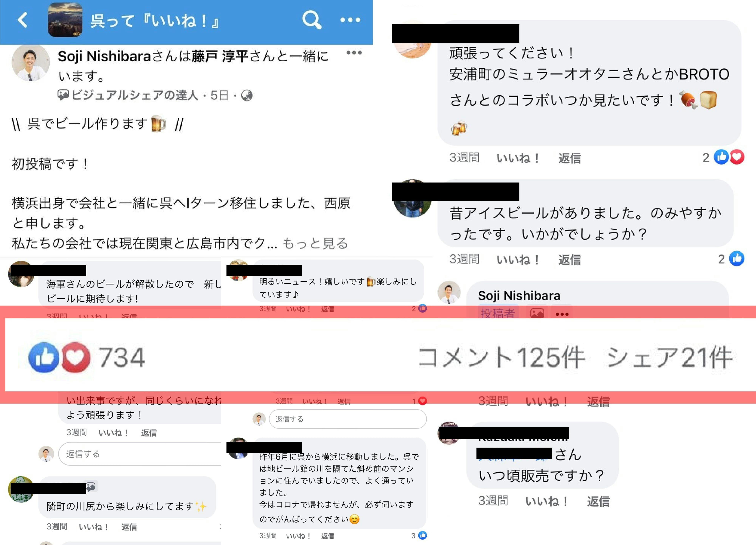Click the 返信する reply field in middle column
756x545 pixels.
click(x=347, y=419)
